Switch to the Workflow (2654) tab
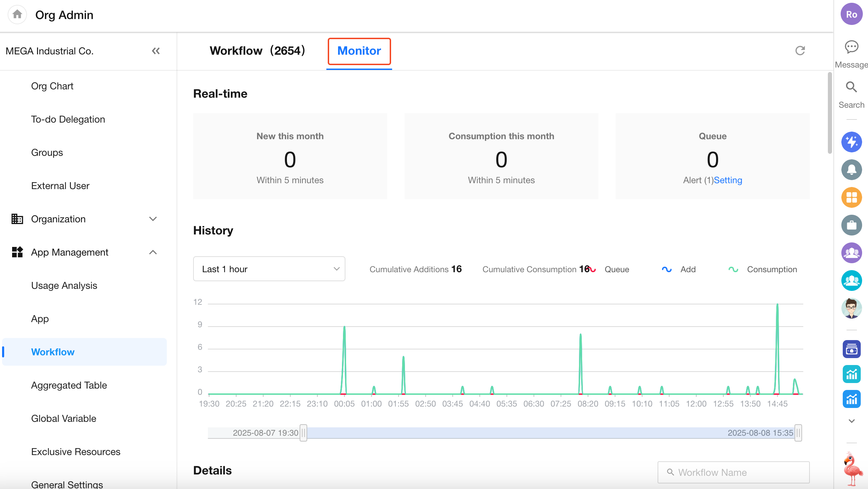Image resolution: width=868 pixels, height=489 pixels. tap(257, 51)
